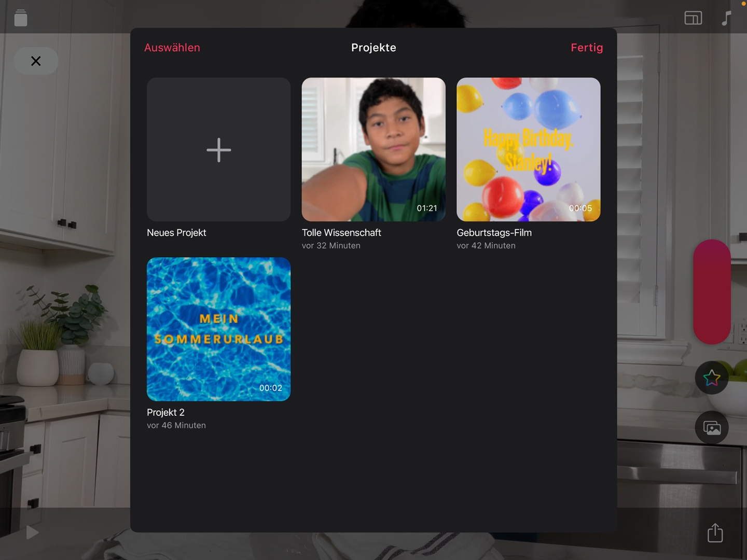747x560 pixels.
Task: Select the Neues Projekt label
Action: click(x=176, y=233)
